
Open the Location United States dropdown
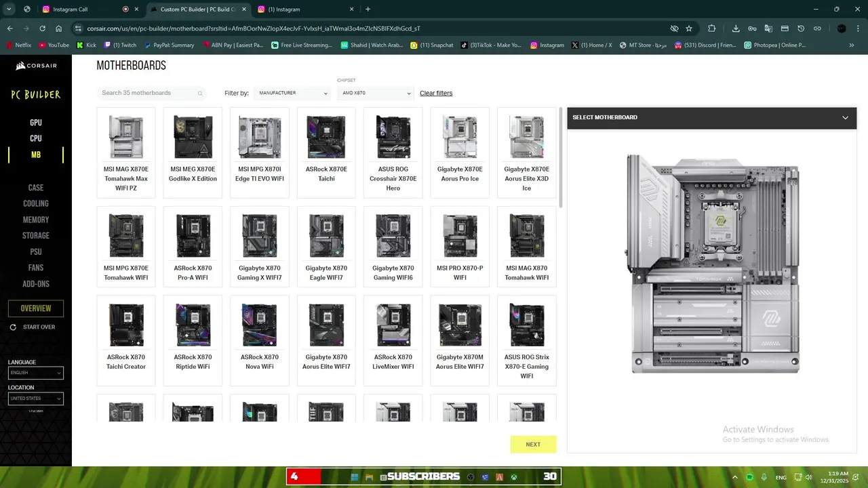36,399
